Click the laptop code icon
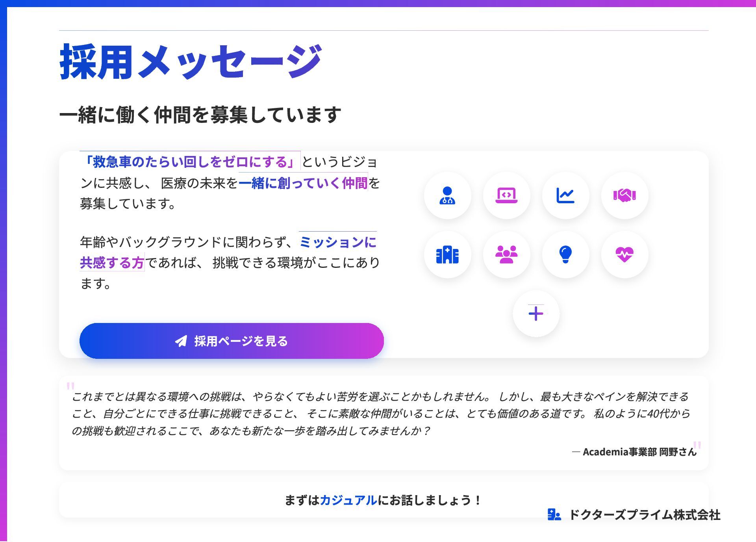Screen dimensions: 756x542 point(506,195)
